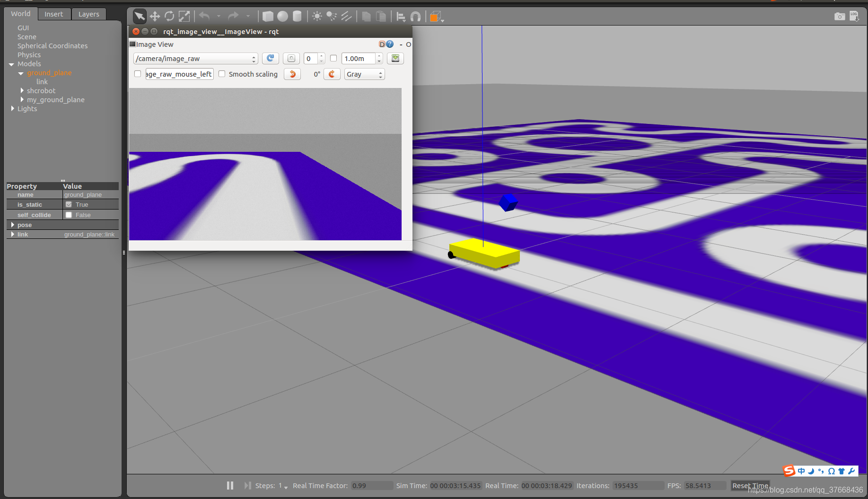Toggle the self_collide False checkbox
The height and width of the screenshot is (499, 868).
tap(69, 215)
